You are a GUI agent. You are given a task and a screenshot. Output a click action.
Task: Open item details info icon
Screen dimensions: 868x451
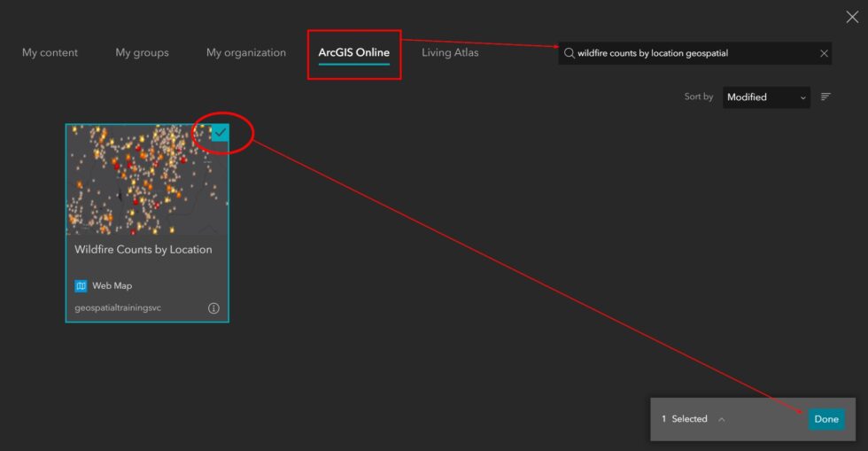pyautogui.click(x=213, y=308)
